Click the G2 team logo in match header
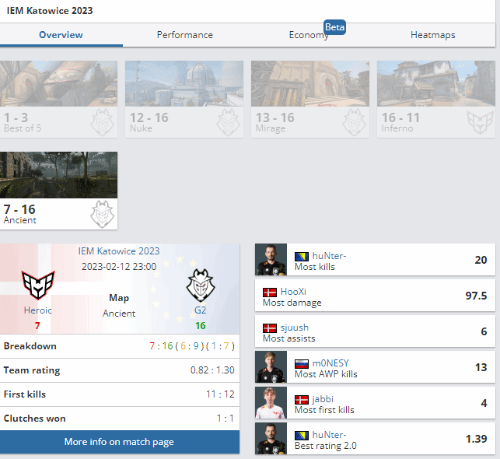Image resolution: width=500 pixels, height=459 pixels. pos(200,285)
